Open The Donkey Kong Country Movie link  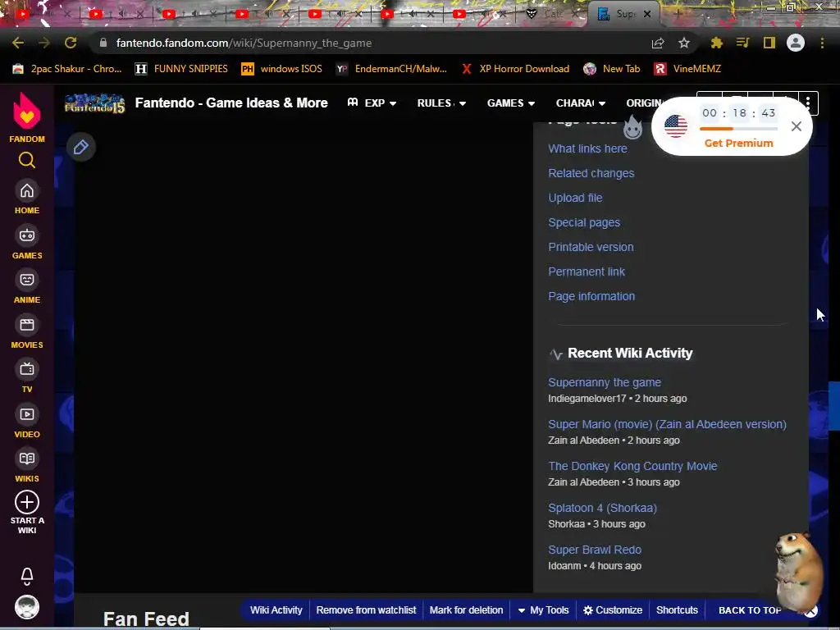(632, 466)
